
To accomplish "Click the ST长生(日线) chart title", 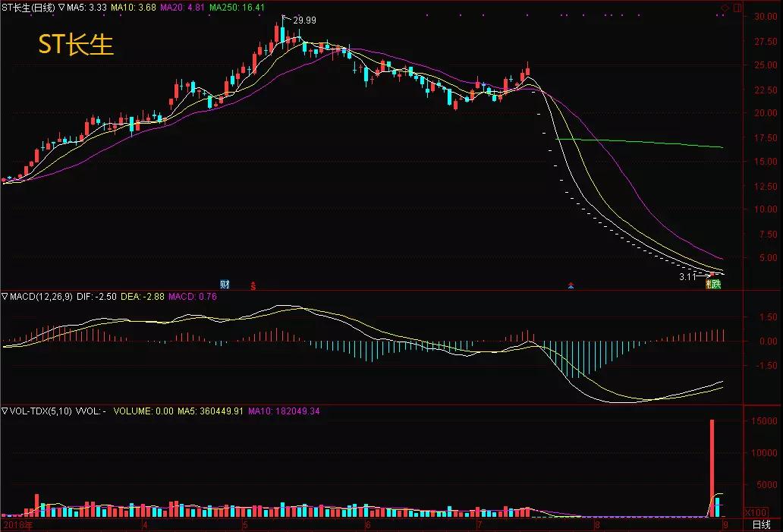I will click(x=28, y=7).
